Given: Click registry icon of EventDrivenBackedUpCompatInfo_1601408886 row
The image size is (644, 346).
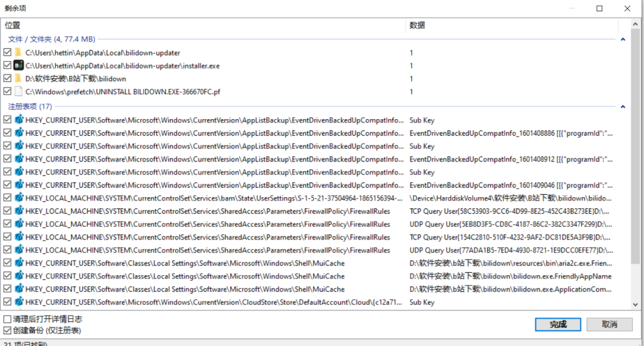Looking at the screenshot, I should (x=19, y=133).
